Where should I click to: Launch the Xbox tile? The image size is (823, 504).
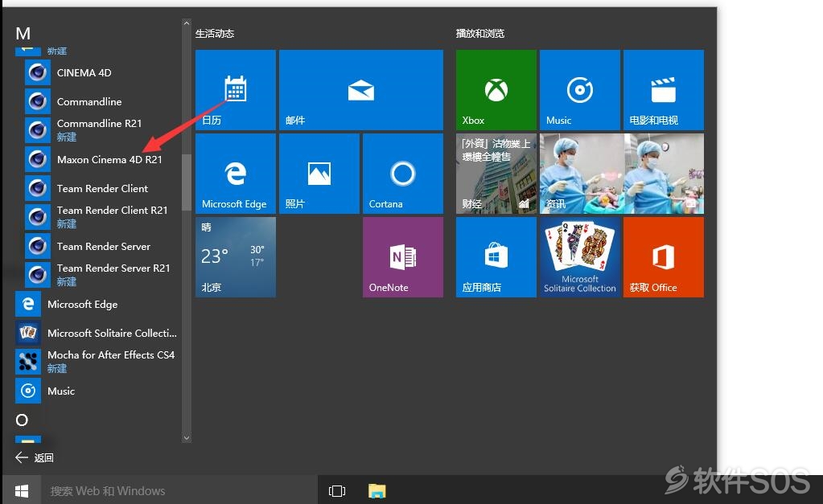click(496, 90)
